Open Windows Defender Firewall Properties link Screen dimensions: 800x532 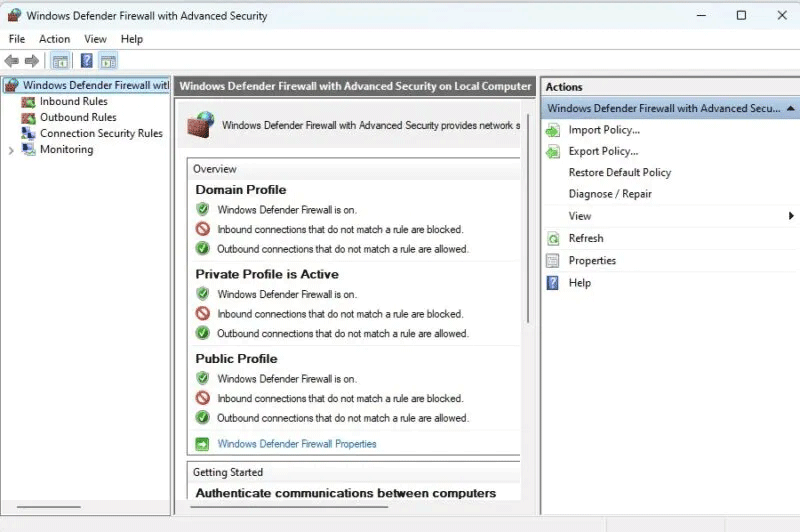tap(297, 444)
